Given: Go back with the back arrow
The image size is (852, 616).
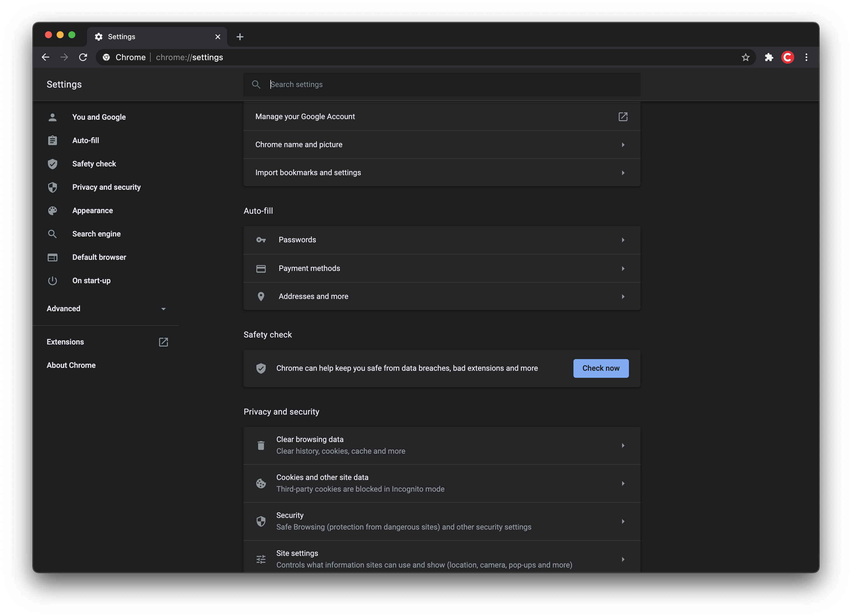Looking at the screenshot, I should [x=46, y=57].
